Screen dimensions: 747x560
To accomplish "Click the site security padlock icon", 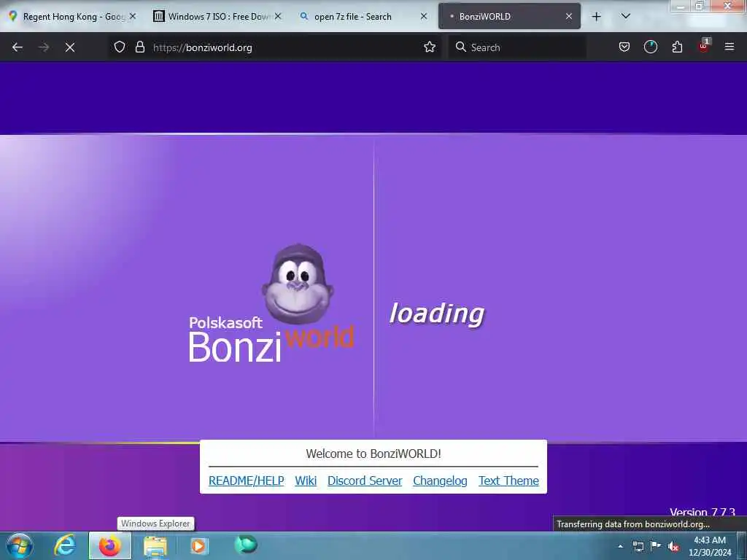I will click(139, 47).
